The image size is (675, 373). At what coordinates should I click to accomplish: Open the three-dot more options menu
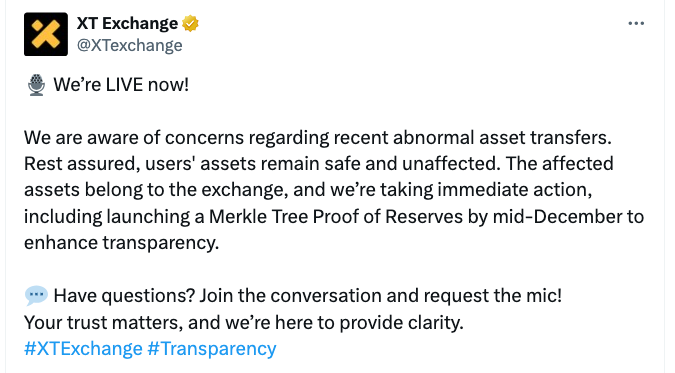[636, 23]
